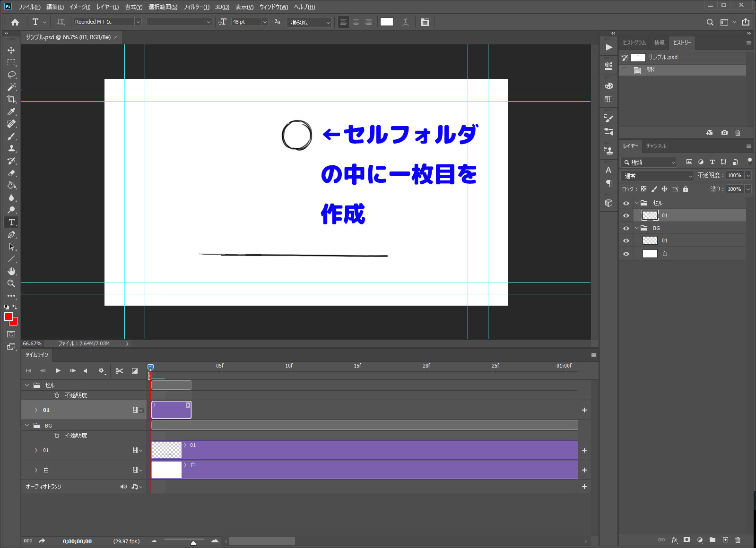
Task: Hide the 白 layer
Action: click(x=626, y=254)
